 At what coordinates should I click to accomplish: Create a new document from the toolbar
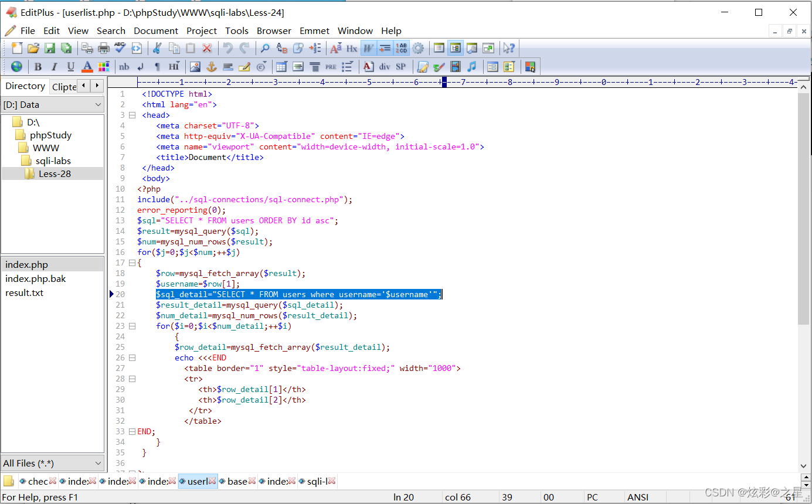17,48
